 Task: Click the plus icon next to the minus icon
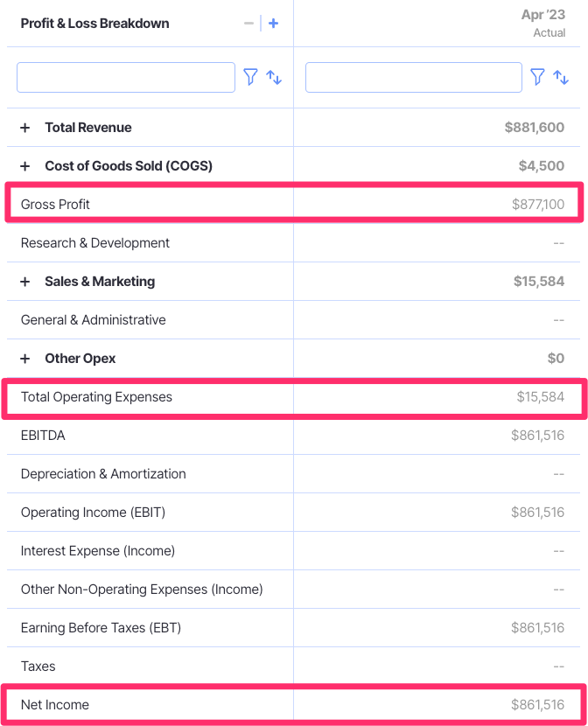pyautogui.click(x=272, y=23)
